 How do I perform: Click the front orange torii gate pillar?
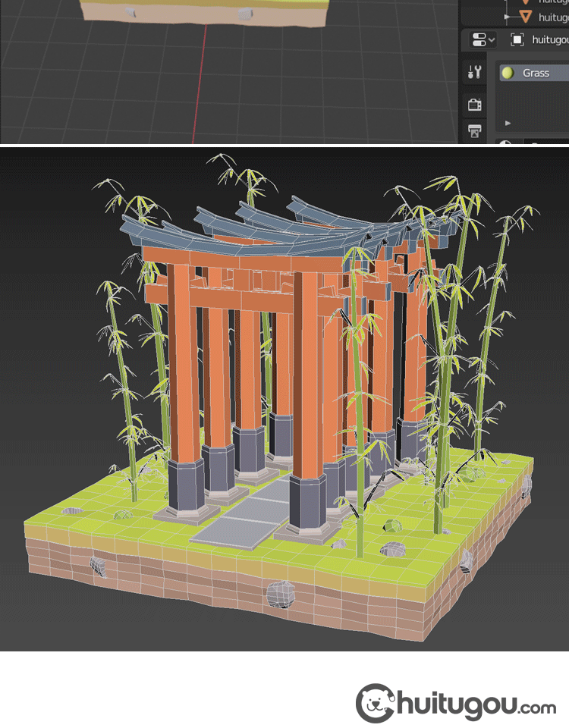click(308, 379)
